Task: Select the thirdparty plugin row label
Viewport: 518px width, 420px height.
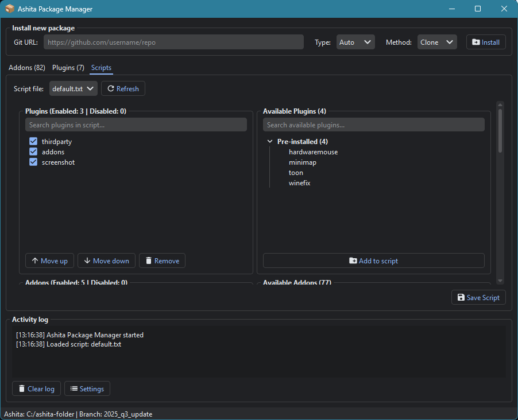Action: [56, 142]
